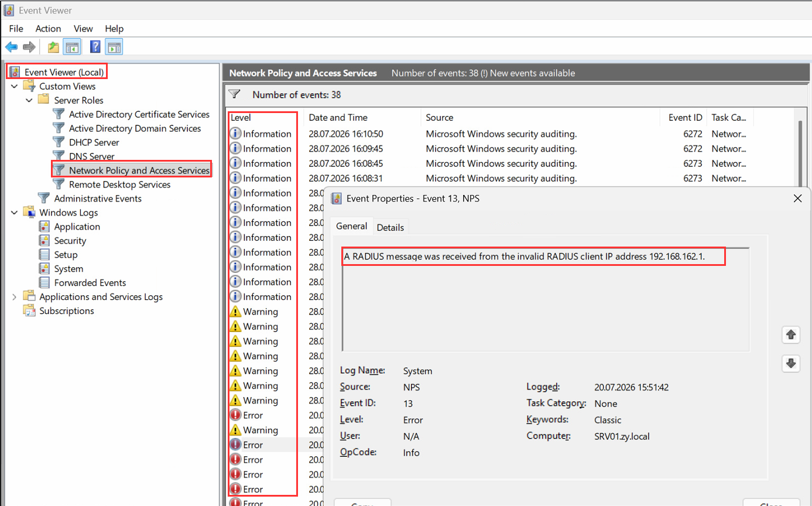Open the Forwarded Events log
Screen dimensions: 812x506
(x=90, y=283)
